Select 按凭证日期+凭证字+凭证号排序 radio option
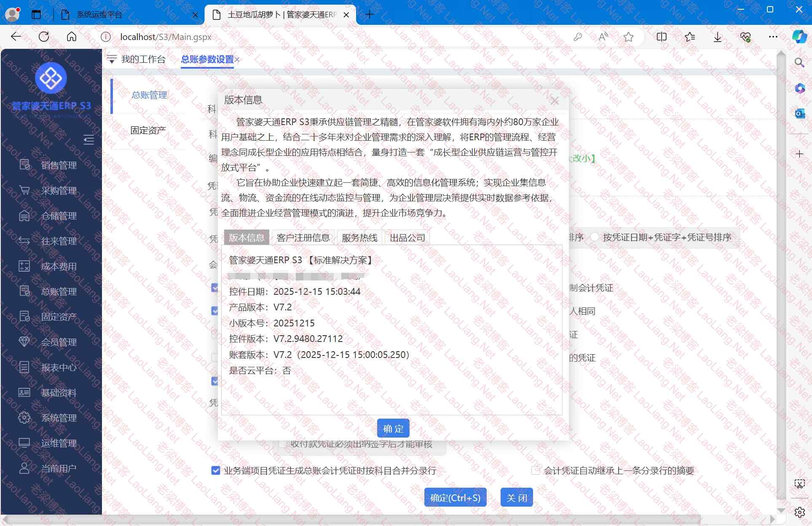 pyautogui.click(x=594, y=237)
